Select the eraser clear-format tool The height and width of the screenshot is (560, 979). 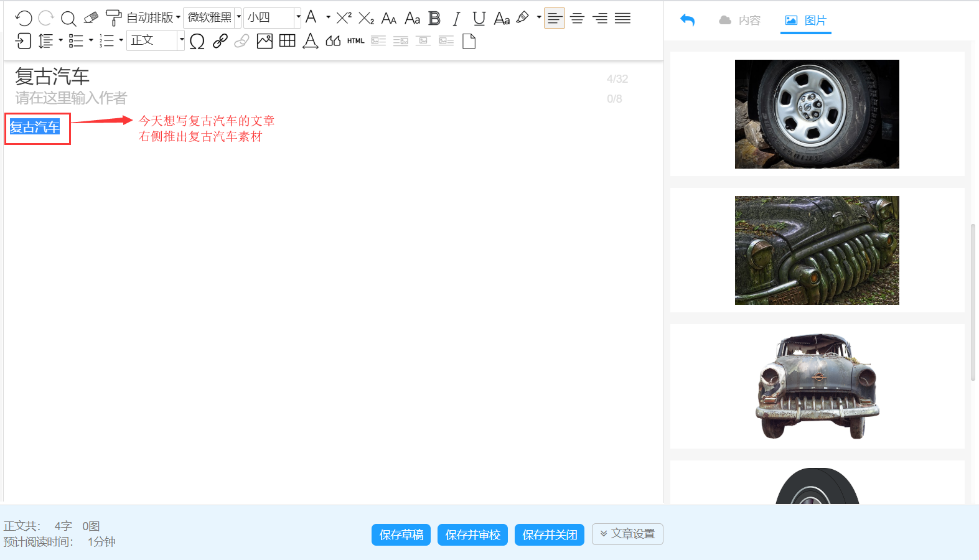point(91,18)
